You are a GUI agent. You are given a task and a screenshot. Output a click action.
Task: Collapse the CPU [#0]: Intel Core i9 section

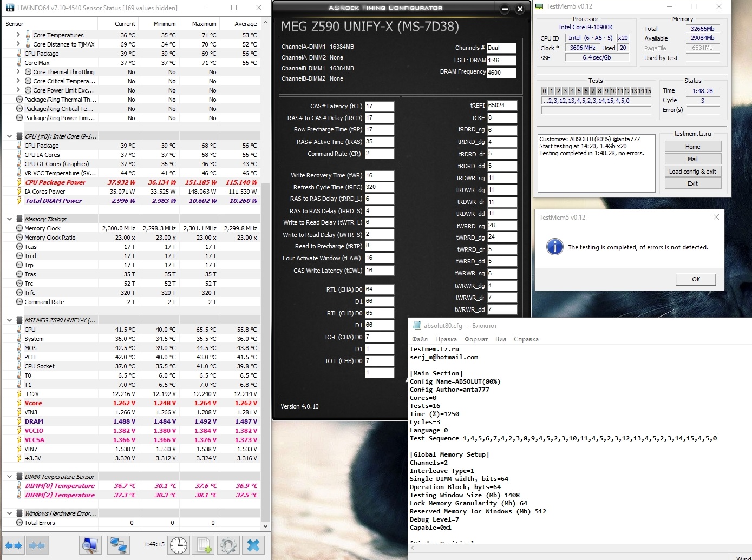pyautogui.click(x=9, y=136)
